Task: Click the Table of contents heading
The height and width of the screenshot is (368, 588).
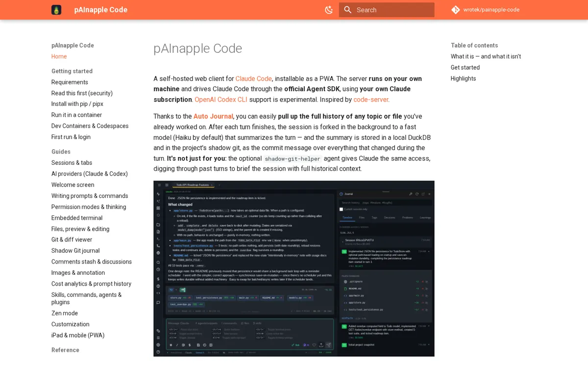Action: click(x=474, y=46)
